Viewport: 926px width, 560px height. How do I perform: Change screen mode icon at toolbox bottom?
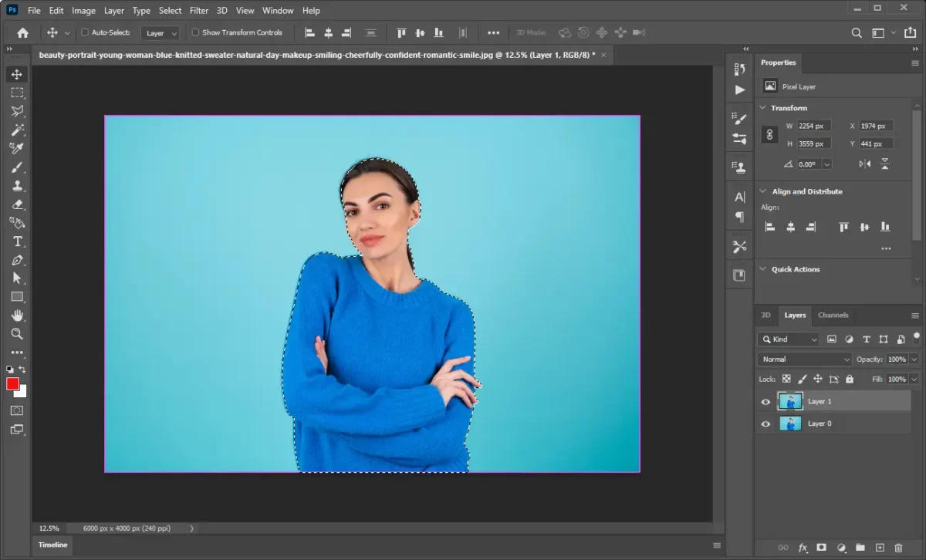[17, 430]
